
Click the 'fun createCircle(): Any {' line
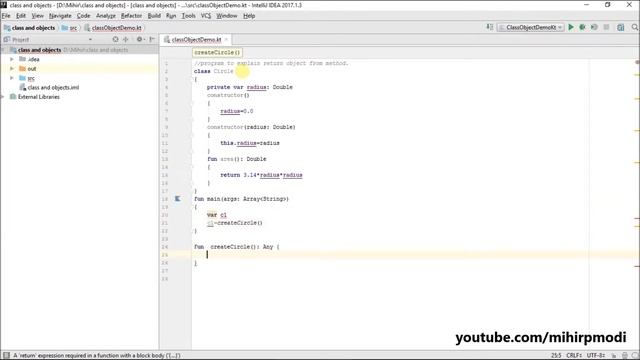click(x=237, y=247)
